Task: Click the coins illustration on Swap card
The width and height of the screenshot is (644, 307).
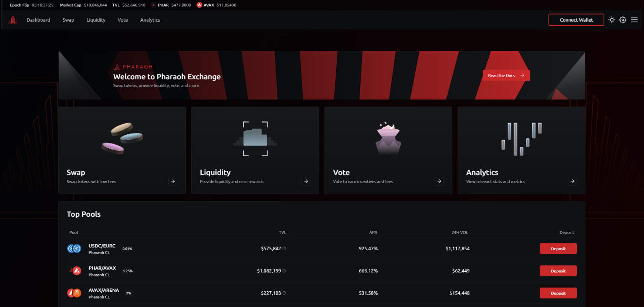Action: click(x=122, y=138)
